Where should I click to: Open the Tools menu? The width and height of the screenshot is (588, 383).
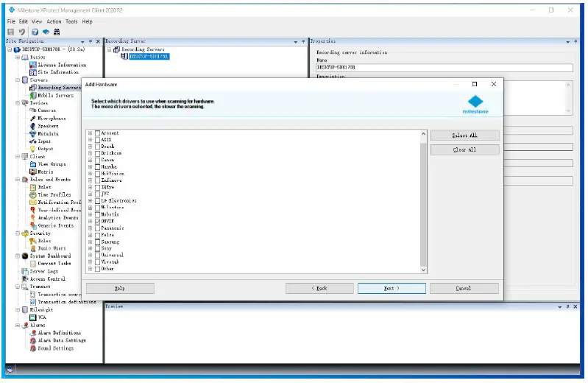[71, 21]
